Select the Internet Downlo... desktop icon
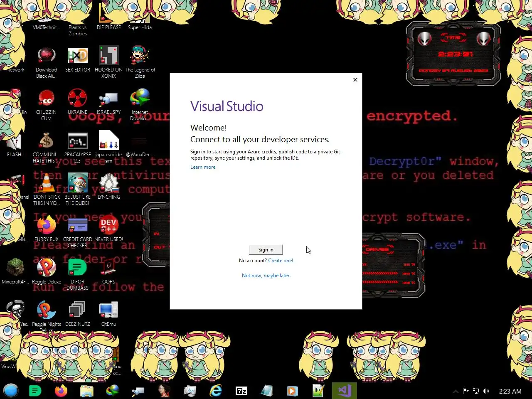Screen dimensions: 532x399 click(140, 105)
